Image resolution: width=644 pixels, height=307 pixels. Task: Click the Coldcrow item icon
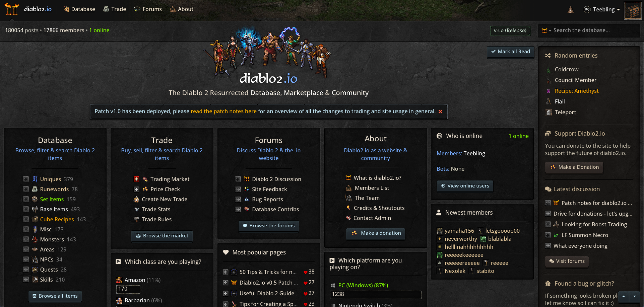549,70
